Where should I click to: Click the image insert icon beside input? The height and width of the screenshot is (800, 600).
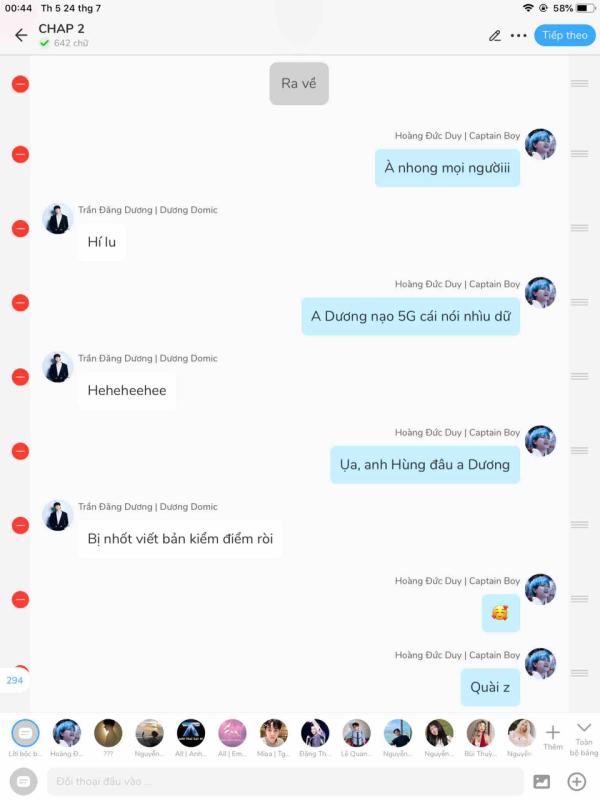pyautogui.click(x=541, y=781)
